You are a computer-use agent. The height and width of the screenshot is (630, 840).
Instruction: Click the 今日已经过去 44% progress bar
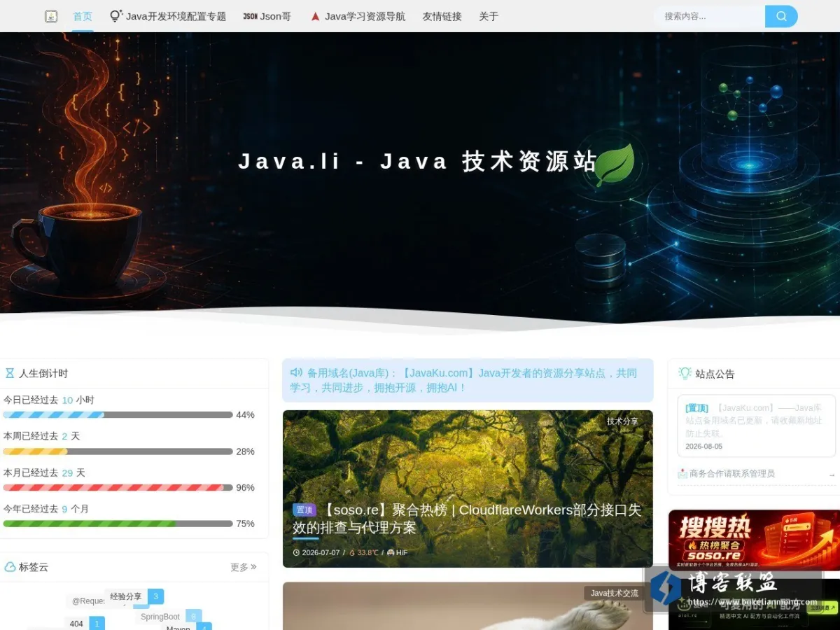tap(118, 414)
